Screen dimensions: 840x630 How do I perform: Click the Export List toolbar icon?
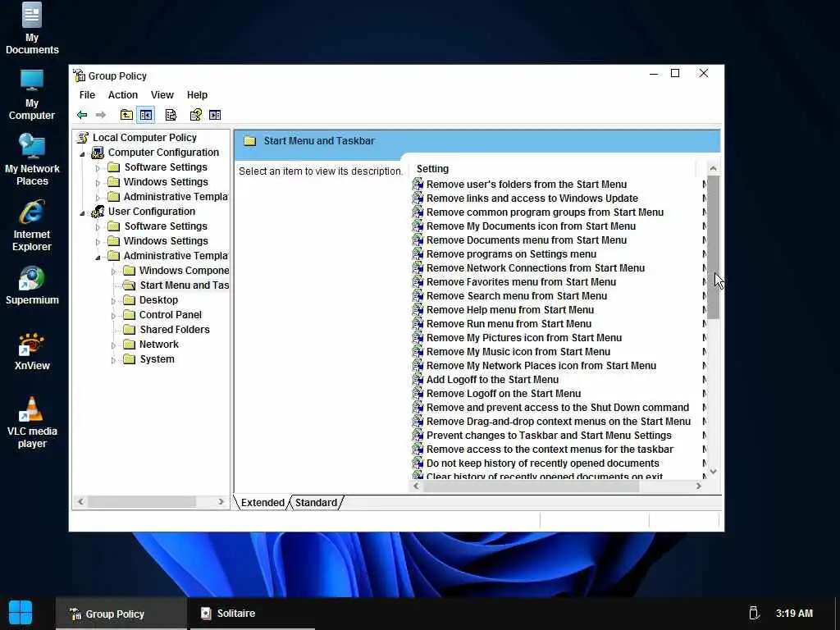[x=171, y=115]
